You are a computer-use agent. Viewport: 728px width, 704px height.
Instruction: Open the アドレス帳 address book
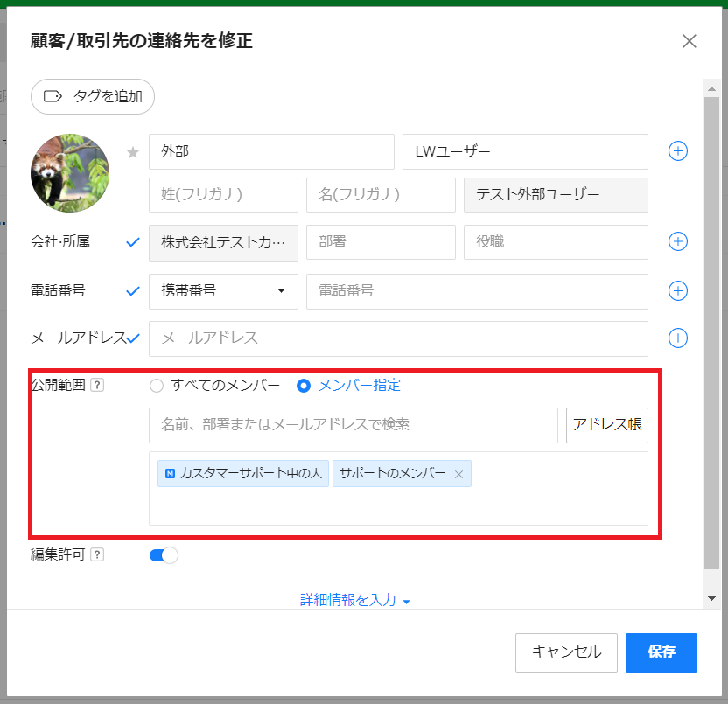tap(606, 425)
